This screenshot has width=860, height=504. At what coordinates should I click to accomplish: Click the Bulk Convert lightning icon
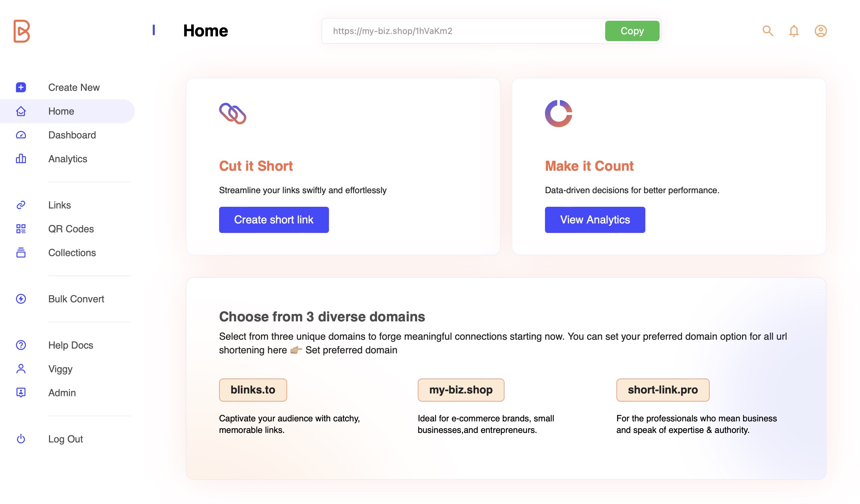(21, 299)
